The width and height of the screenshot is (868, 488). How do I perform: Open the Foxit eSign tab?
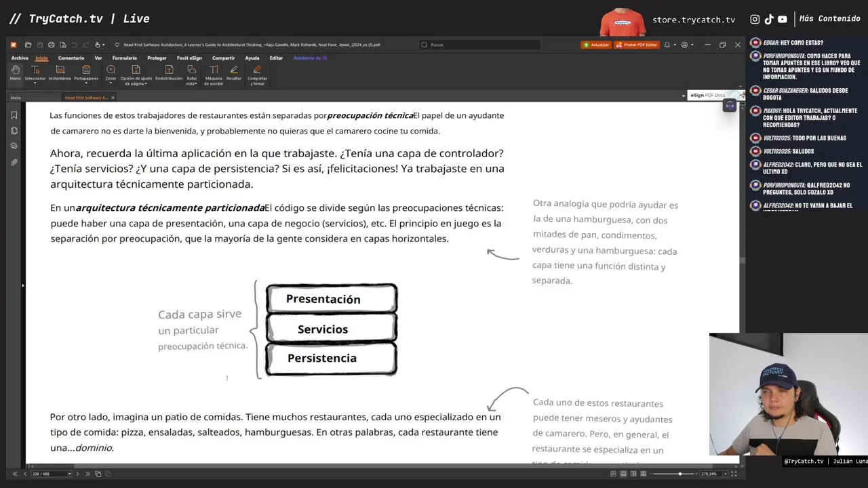point(189,58)
